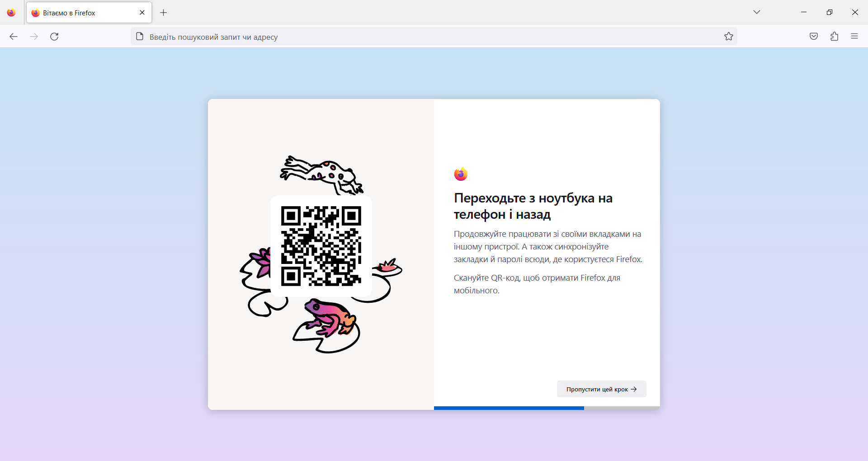Close the 'Вітаємо в Firefox' tab
Image resolution: width=868 pixels, height=461 pixels.
142,13
